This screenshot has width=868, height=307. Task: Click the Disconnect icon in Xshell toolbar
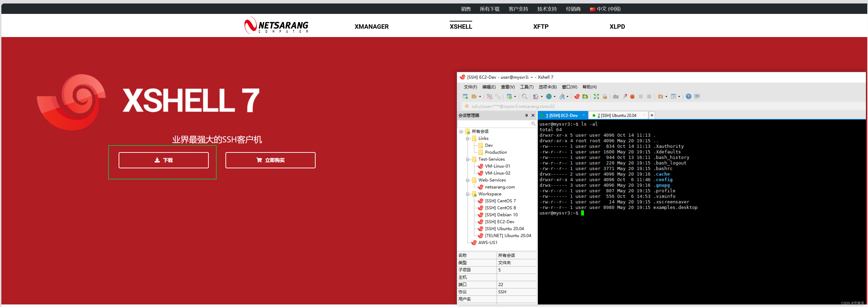(x=489, y=97)
